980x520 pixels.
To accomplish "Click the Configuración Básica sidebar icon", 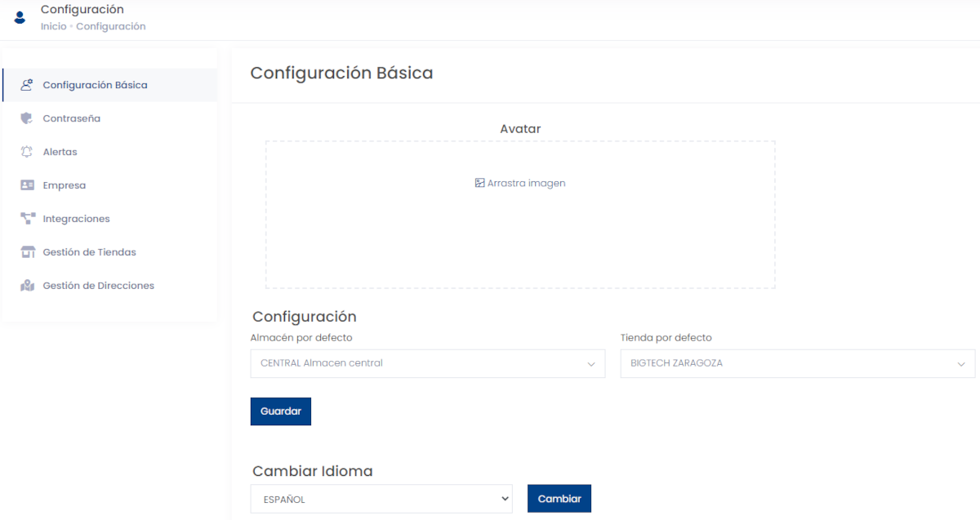I will pos(27,85).
